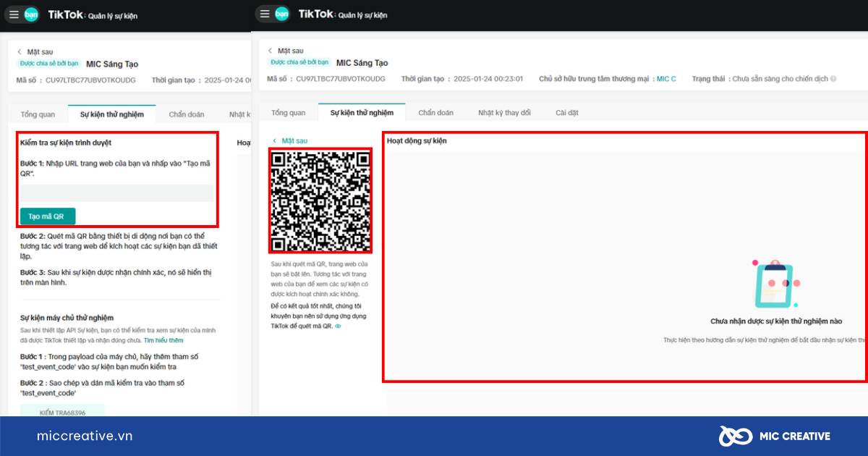Click the teal 'bạn' logo in left panel
Screen dimensions: 868x456
(31, 14)
